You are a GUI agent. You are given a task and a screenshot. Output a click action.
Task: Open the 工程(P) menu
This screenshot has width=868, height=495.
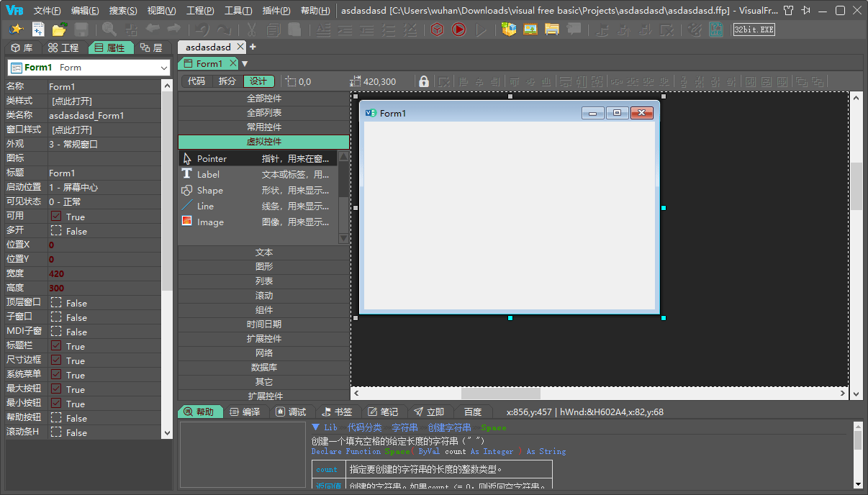(200, 11)
